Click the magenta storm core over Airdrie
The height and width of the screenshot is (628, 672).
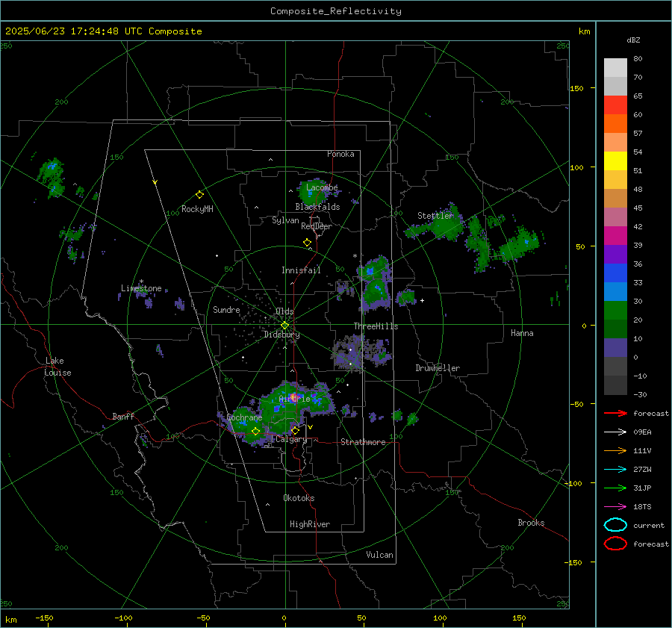coord(294,396)
